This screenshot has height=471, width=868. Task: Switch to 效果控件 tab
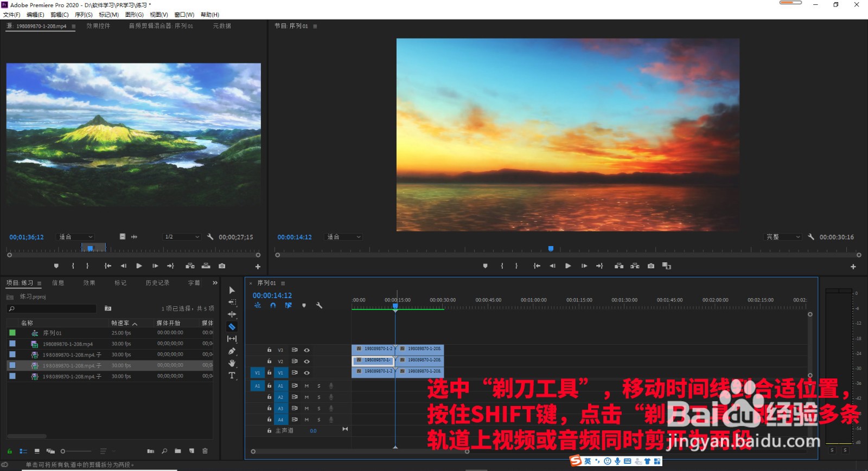coord(98,26)
